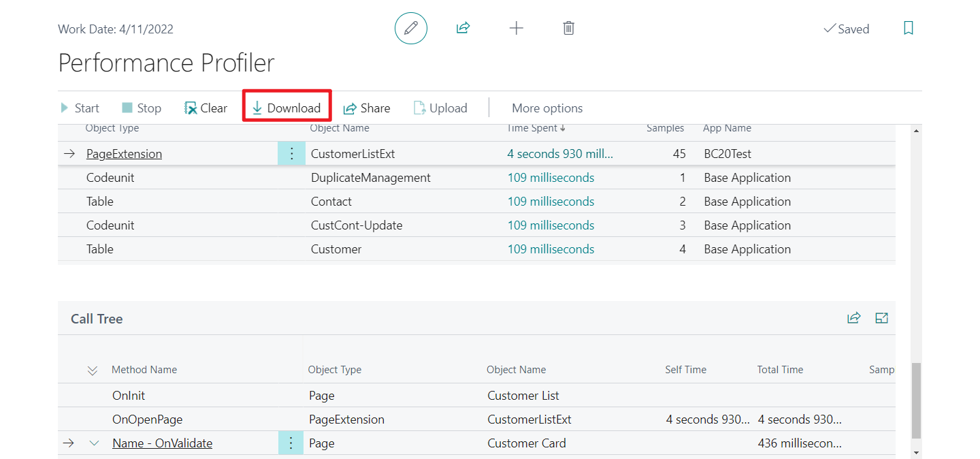
Task: Open the PageExtension record link
Action: pyautogui.click(x=123, y=153)
